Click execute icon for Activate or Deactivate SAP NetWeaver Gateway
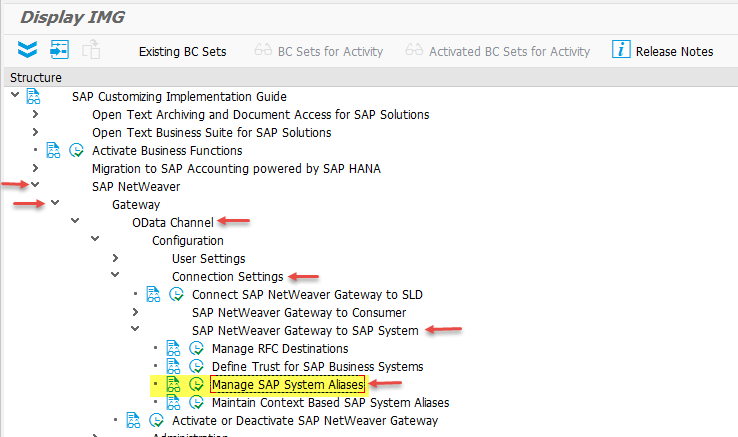The height and width of the screenshot is (437, 738). [157, 420]
